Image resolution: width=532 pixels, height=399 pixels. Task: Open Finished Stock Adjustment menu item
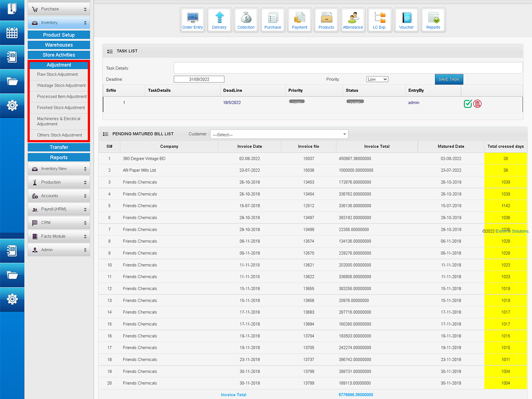[x=61, y=108]
